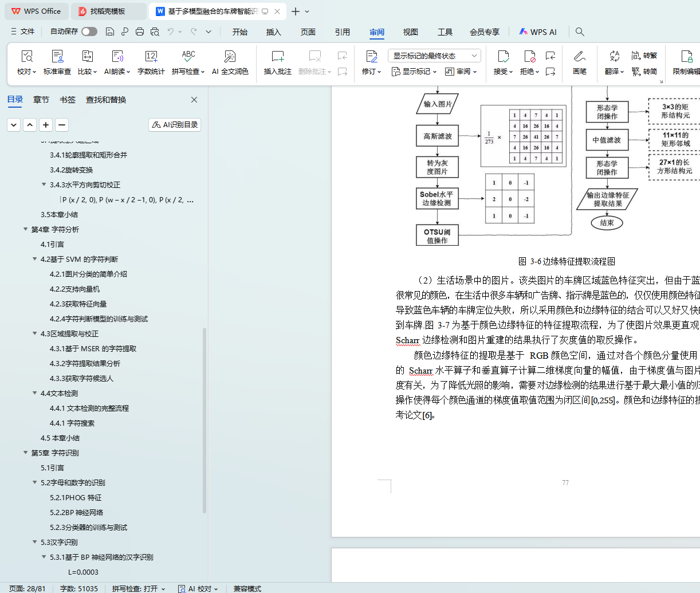Open the AI朗读 read-aloud tool
Viewport: 700px width, 593px height.
click(x=117, y=57)
